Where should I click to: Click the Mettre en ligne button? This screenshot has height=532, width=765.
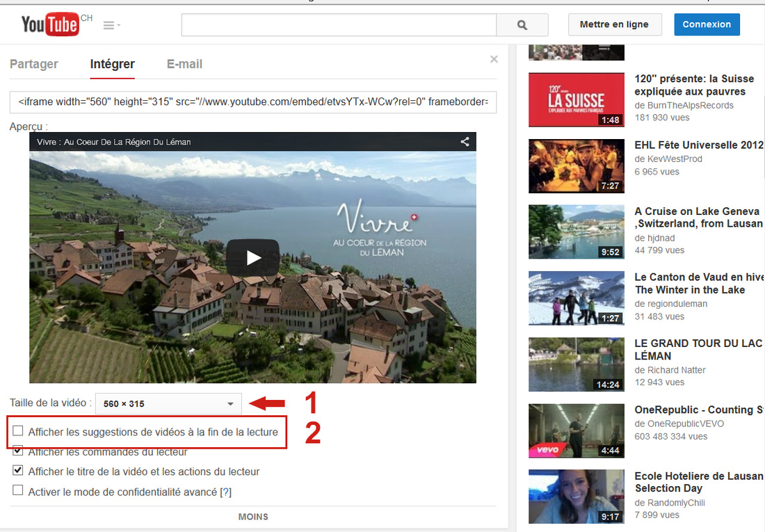[x=614, y=24]
